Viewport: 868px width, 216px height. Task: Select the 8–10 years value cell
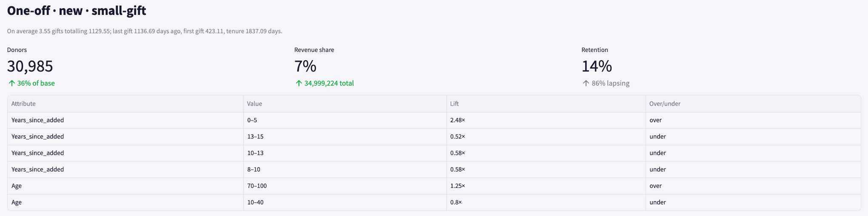coord(345,169)
